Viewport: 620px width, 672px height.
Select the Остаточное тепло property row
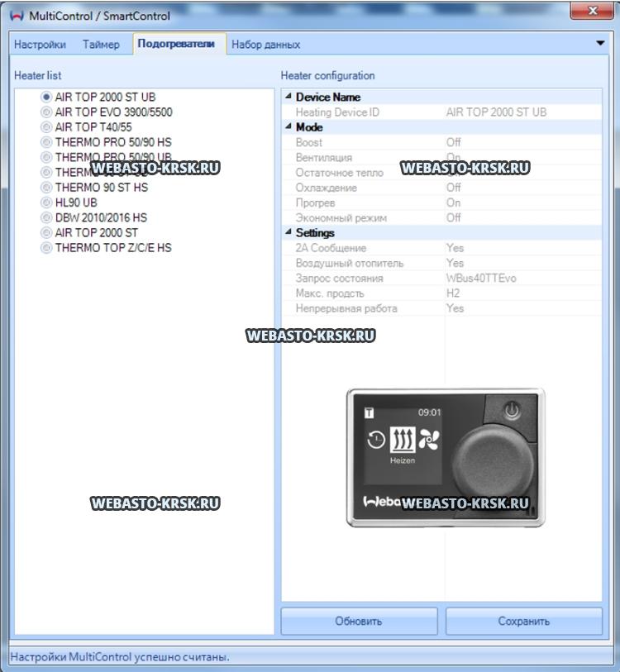[x=441, y=172]
